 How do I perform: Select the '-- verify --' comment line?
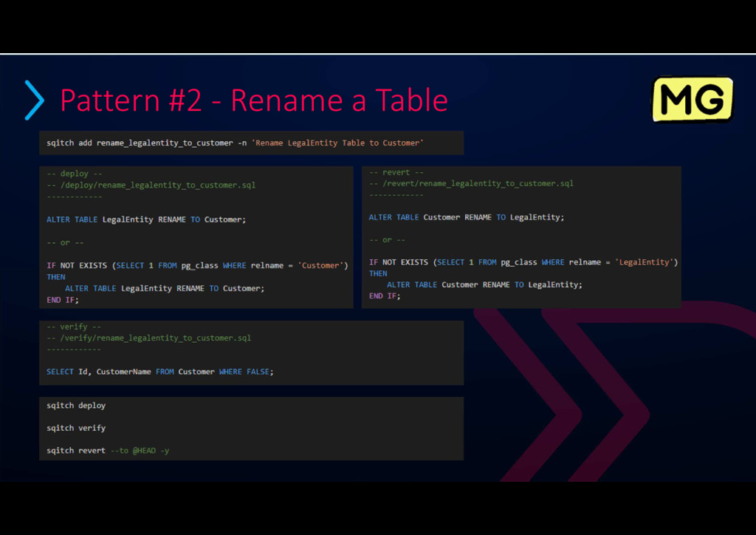[74, 327]
